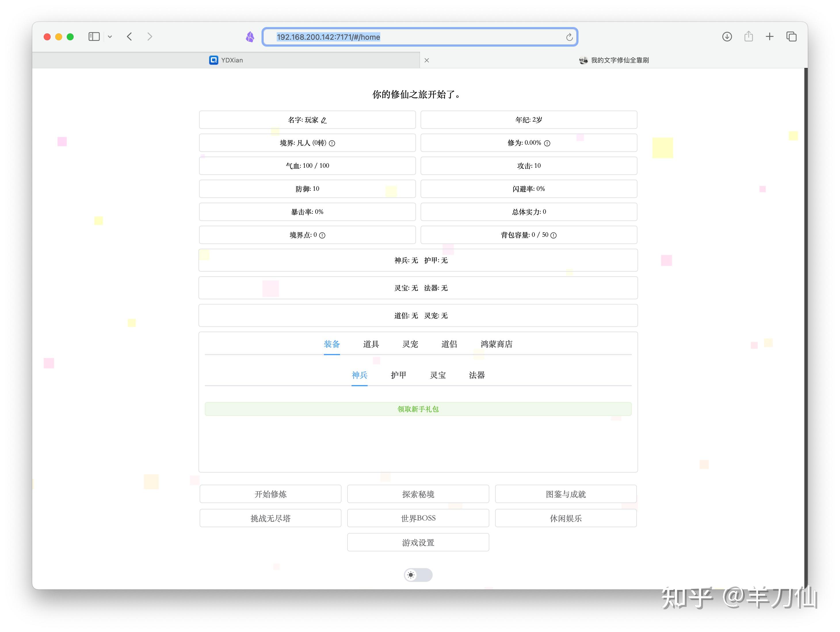Open tab overview icon

(791, 37)
